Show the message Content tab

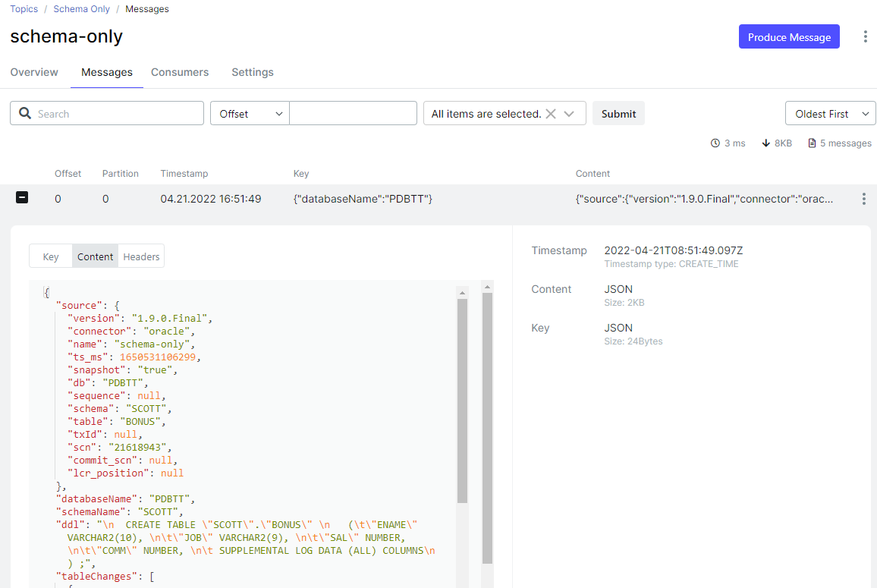95,256
